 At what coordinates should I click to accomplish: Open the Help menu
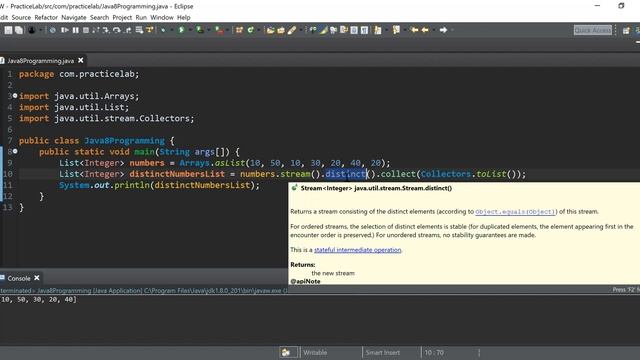point(184,18)
